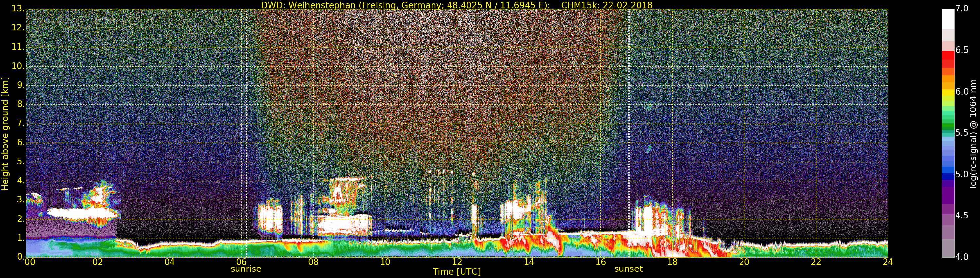The height and width of the screenshot is (278, 980).
Task: Click the colorbar value '4.5'
Action: (x=962, y=216)
